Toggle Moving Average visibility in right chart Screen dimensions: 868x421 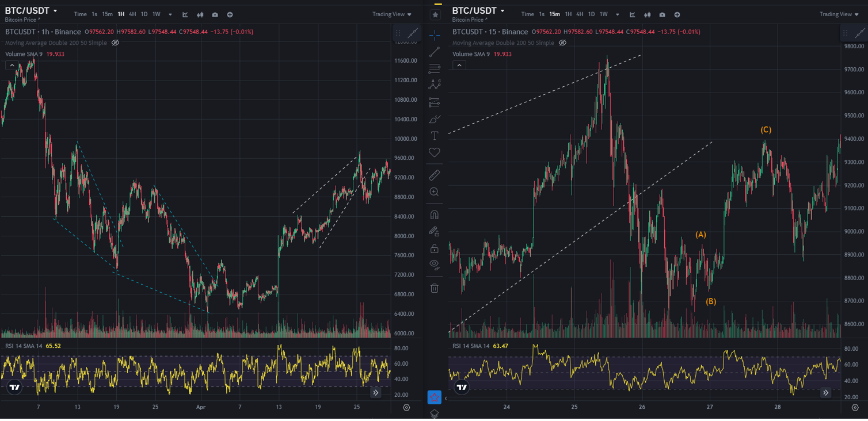[562, 43]
